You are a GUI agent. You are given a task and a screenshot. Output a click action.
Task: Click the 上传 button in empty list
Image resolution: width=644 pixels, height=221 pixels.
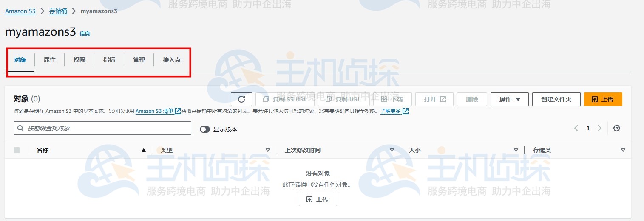click(318, 199)
